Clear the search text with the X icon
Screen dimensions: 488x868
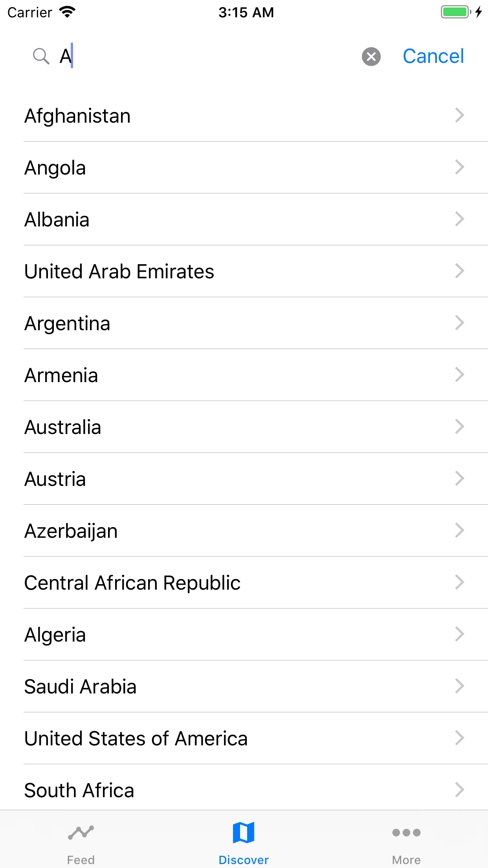(371, 57)
